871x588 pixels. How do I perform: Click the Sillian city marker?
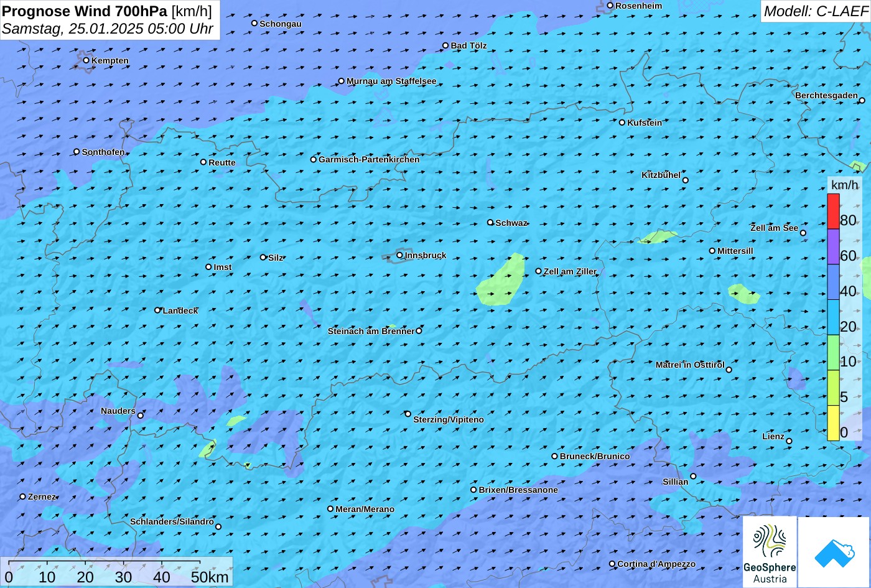click(693, 477)
